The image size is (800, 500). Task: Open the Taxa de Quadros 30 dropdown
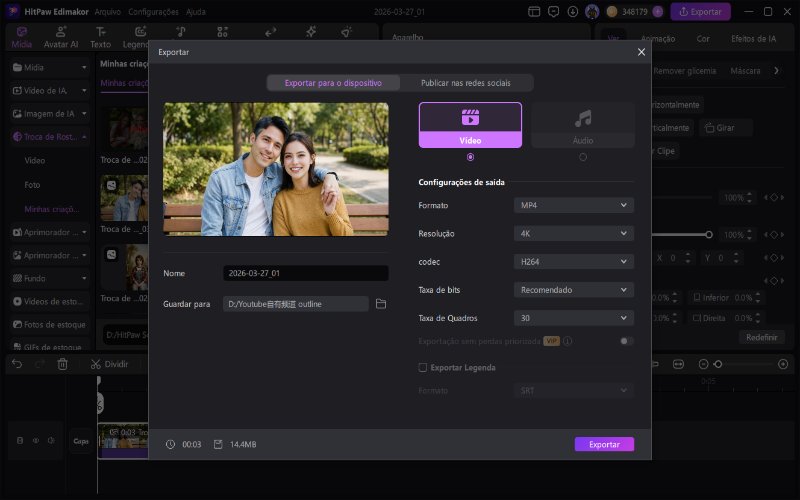pyautogui.click(x=573, y=318)
